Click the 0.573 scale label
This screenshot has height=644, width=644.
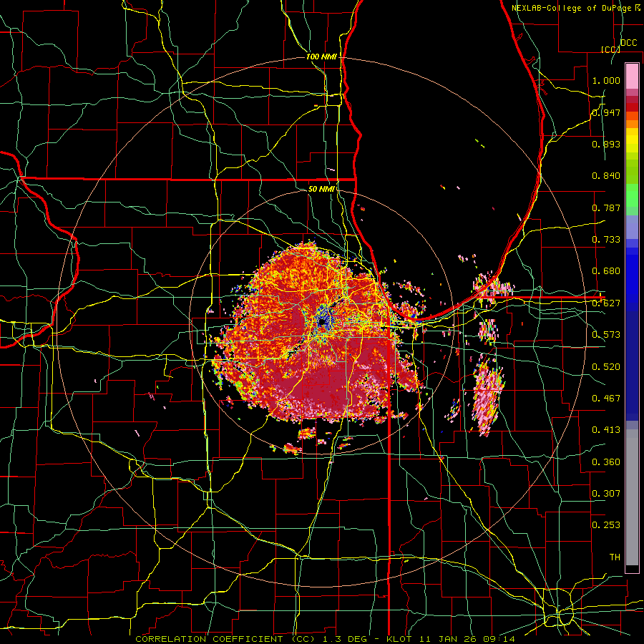tap(606, 335)
